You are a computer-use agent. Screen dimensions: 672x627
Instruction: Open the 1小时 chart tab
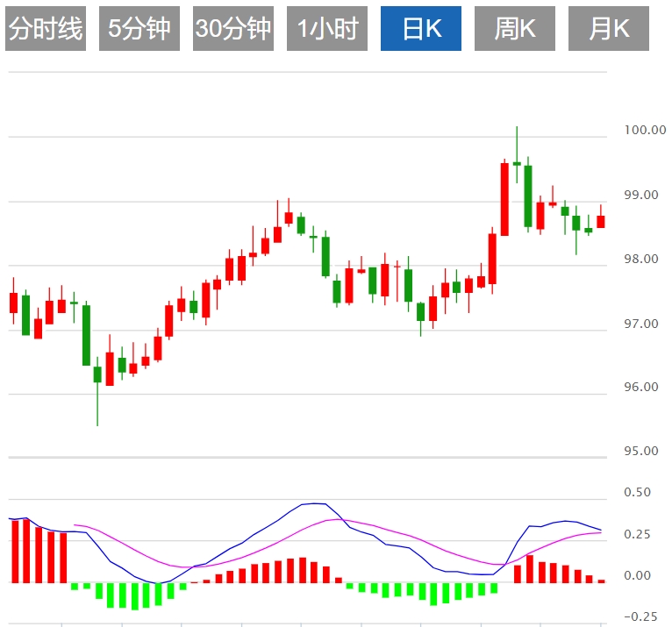tap(327, 28)
